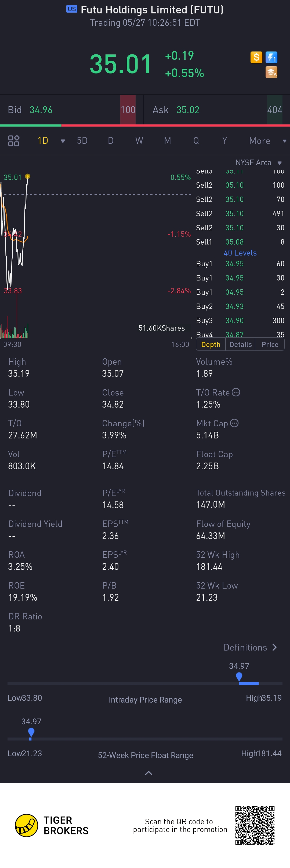Open Definitions chevron link
The height and width of the screenshot is (868, 290).
tap(251, 647)
